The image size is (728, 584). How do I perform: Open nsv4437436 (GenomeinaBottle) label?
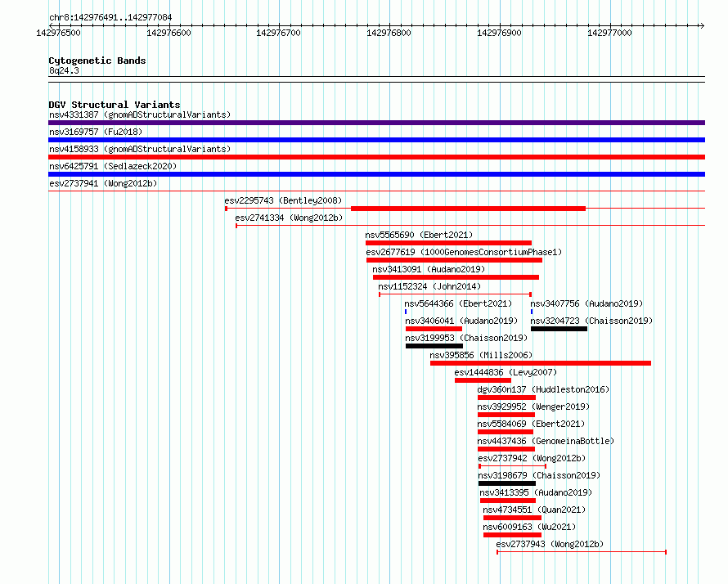pyautogui.click(x=546, y=441)
